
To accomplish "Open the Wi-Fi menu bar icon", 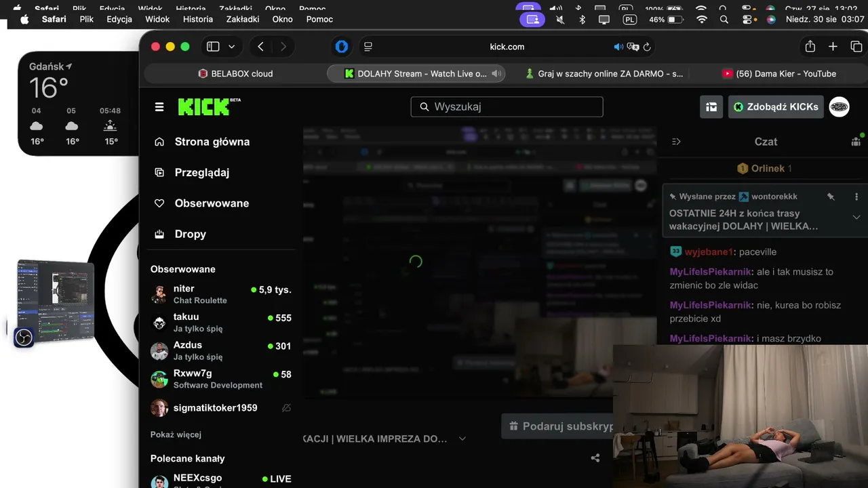I will pos(702,20).
